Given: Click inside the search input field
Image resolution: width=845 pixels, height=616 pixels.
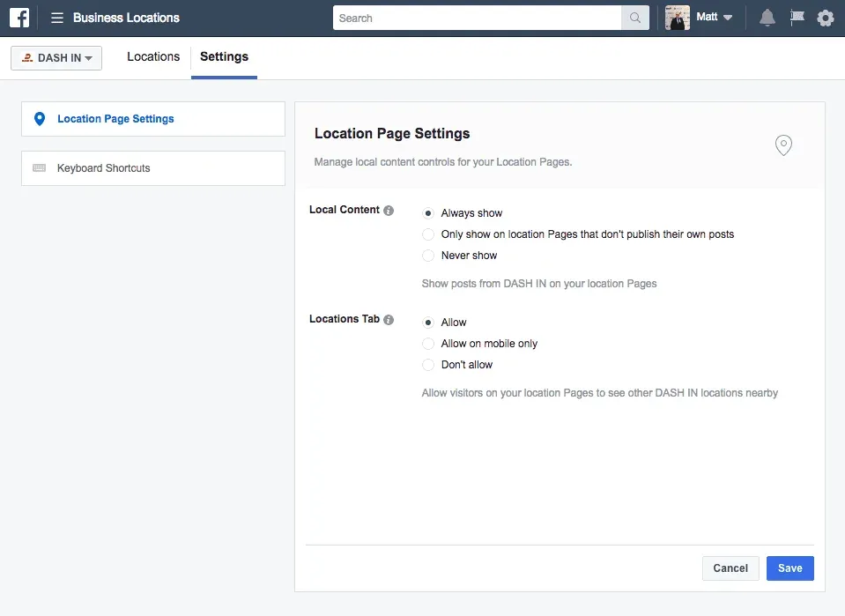Looking at the screenshot, I should click(x=476, y=18).
